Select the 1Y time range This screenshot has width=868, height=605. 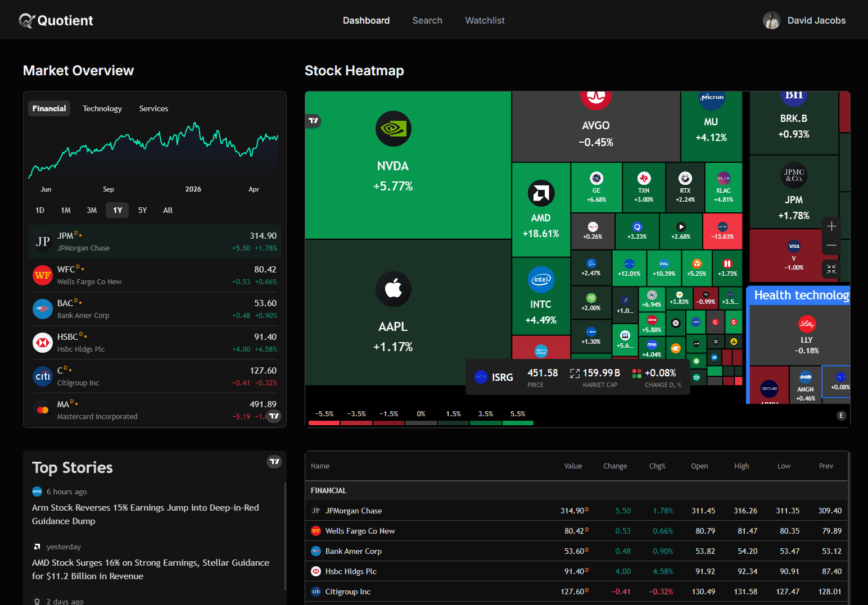click(117, 210)
